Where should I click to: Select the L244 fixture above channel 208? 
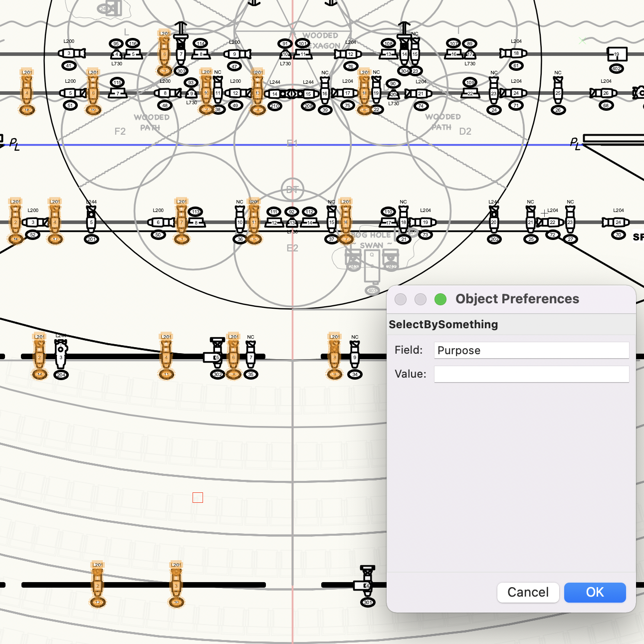(x=306, y=93)
